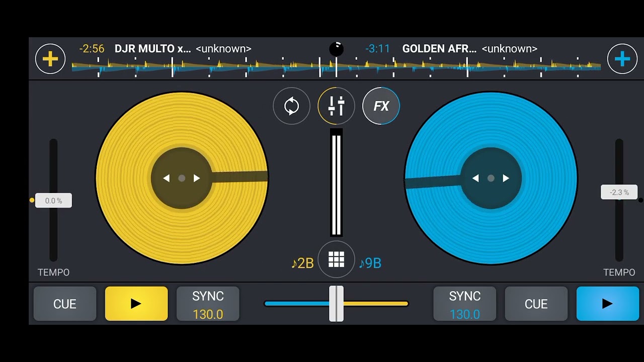Click the 9B key indicator

point(370,263)
